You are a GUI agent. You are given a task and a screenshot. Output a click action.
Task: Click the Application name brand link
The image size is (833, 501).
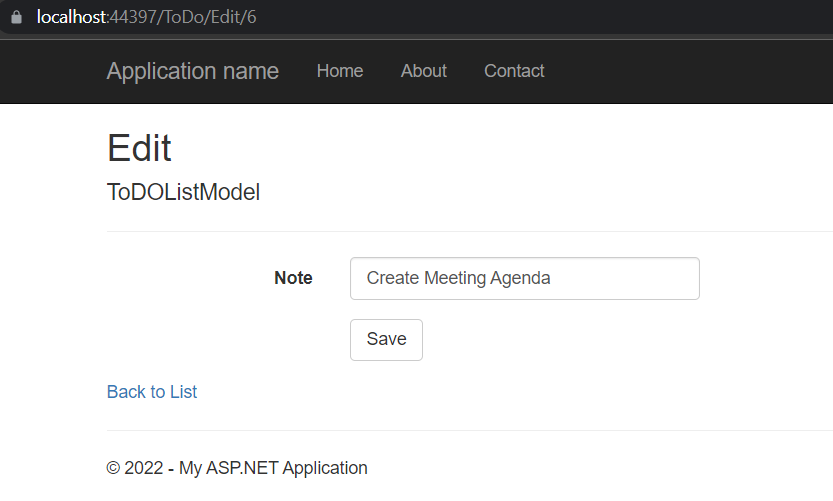click(x=193, y=71)
